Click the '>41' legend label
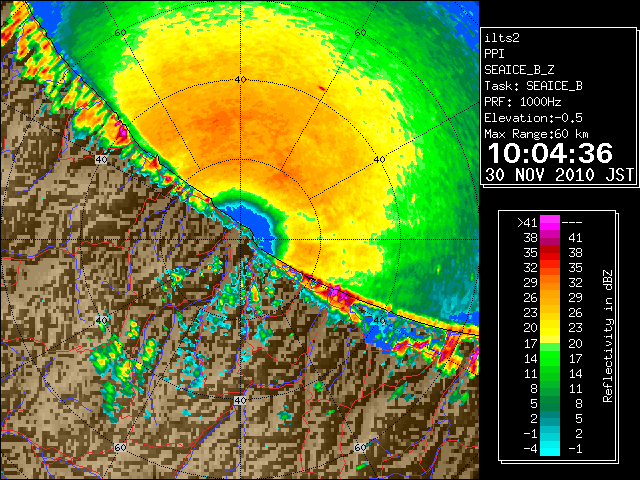 (x=528, y=222)
